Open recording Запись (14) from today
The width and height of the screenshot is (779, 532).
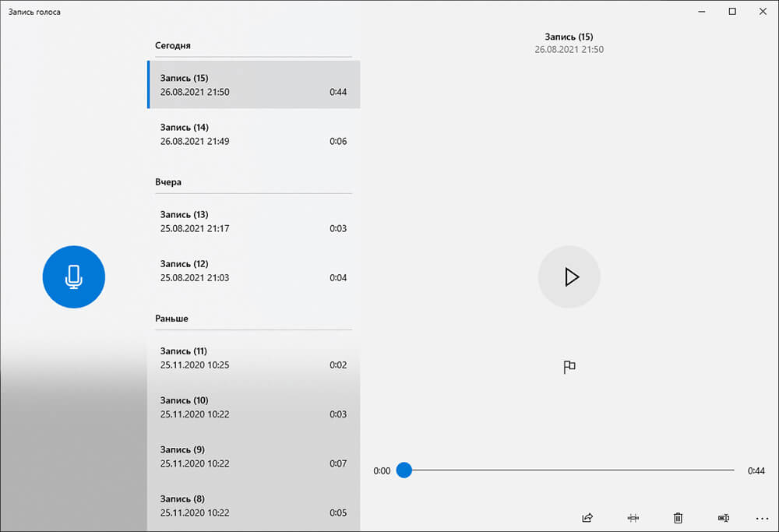[x=253, y=134]
